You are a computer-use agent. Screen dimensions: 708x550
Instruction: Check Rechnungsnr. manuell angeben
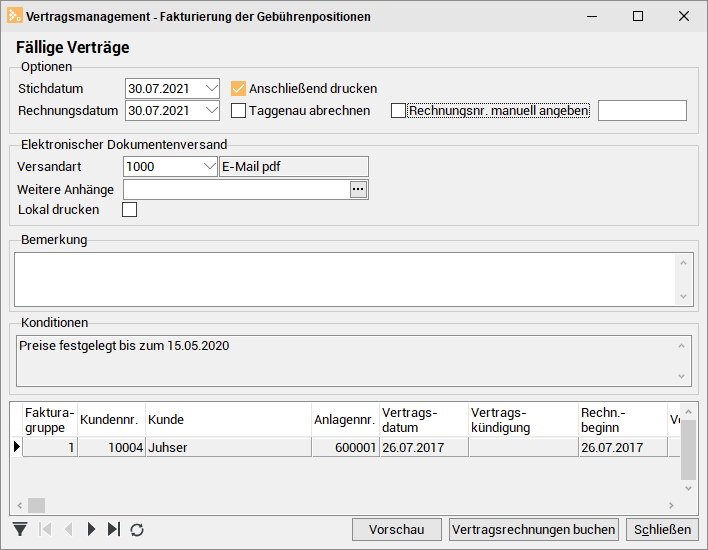[x=398, y=111]
